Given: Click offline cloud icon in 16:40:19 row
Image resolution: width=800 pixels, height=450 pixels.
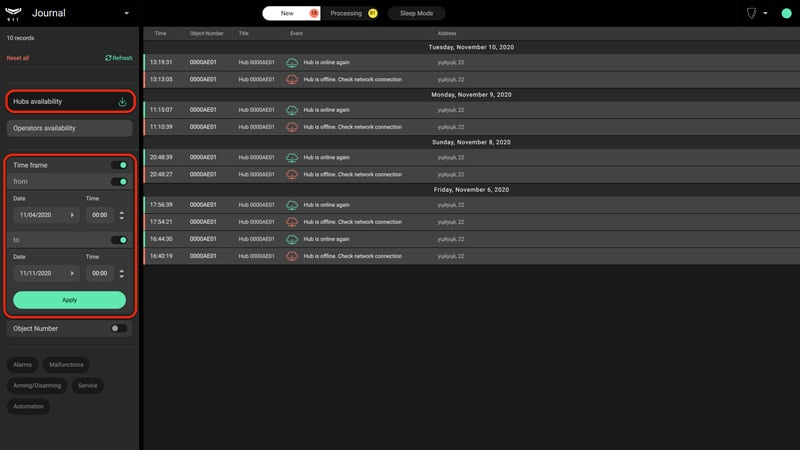Looking at the screenshot, I should [292, 256].
